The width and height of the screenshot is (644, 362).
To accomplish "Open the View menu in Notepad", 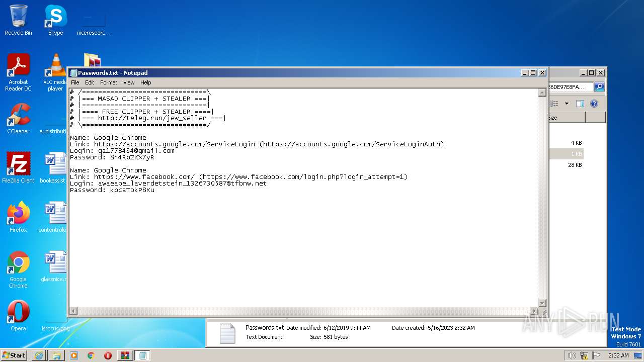I will point(129,82).
